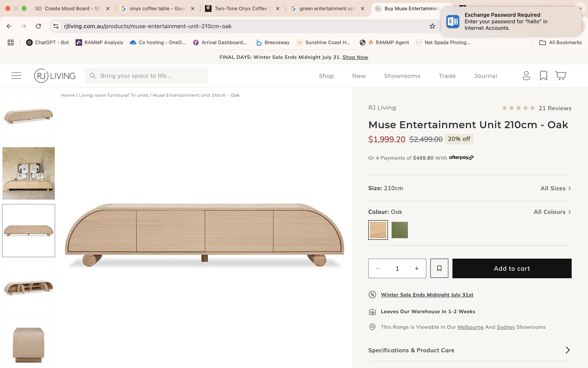Click the browser address bar URL

click(147, 26)
